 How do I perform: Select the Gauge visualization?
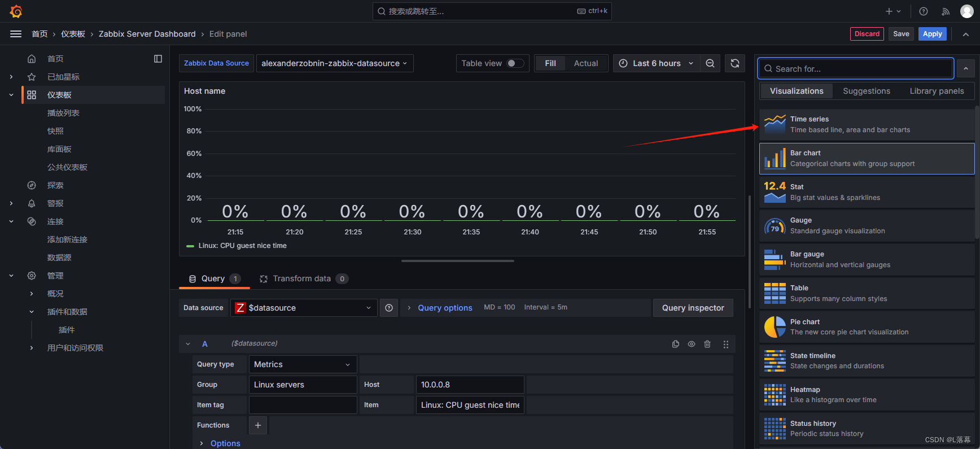click(867, 226)
